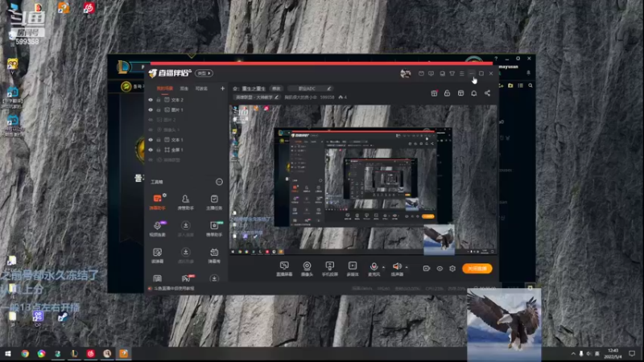The height and width of the screenshot is (362, 644).
Task: Click the orange stop streaming button
Action: click(x=477, y=269)
